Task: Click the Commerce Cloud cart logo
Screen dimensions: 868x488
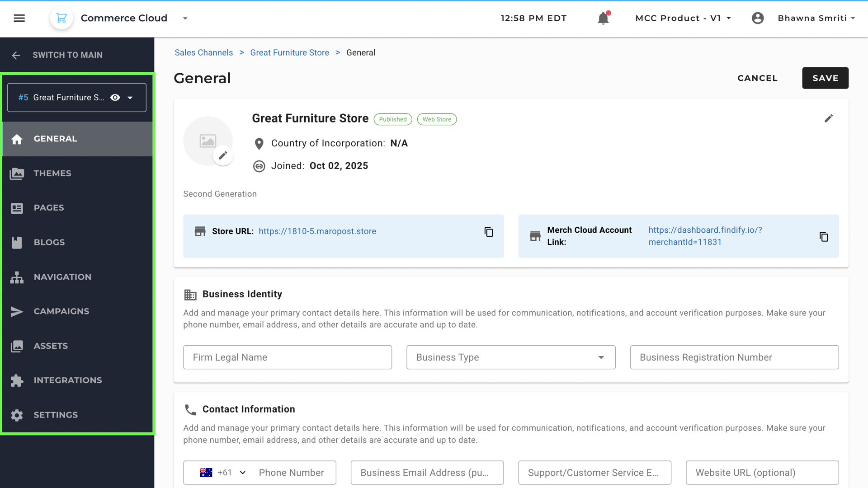Action: tap(61, 18)
